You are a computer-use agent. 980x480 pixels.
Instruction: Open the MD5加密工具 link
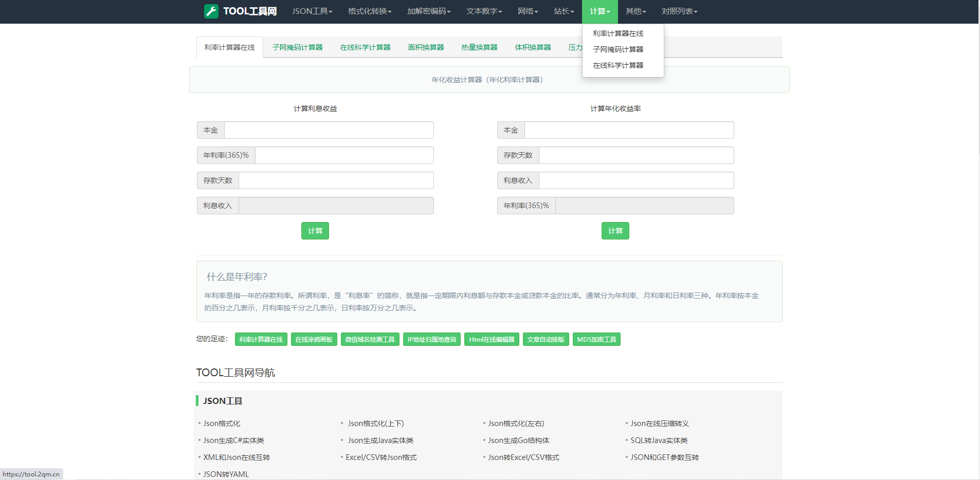[x=596, y=339]
